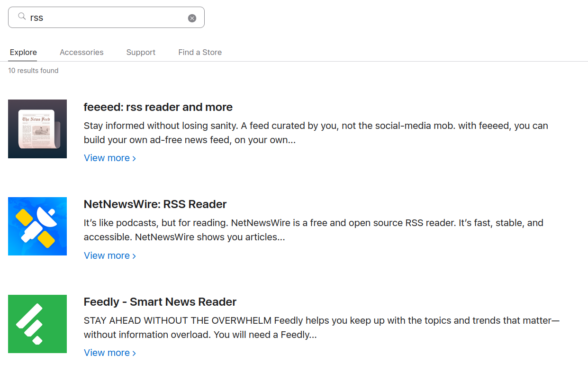Viewport: 588px width, 373px height.
Task: Click the chevron next to feeeed's View more
Action: click(x=134, y=158)
